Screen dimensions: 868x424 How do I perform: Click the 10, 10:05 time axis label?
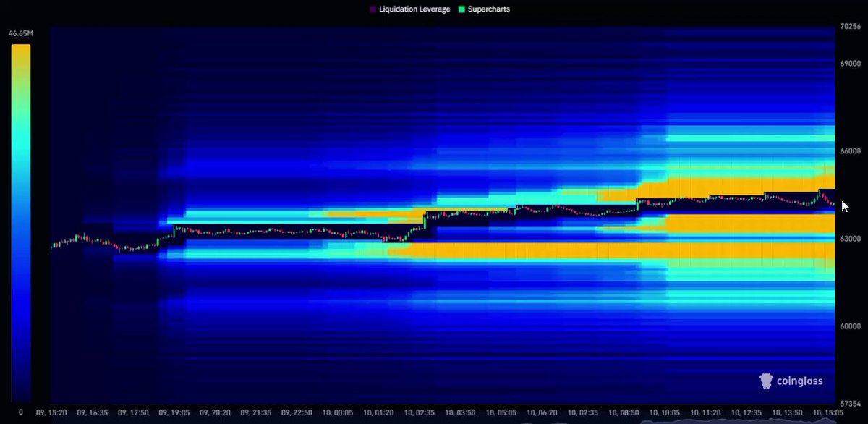pos(663,412)
